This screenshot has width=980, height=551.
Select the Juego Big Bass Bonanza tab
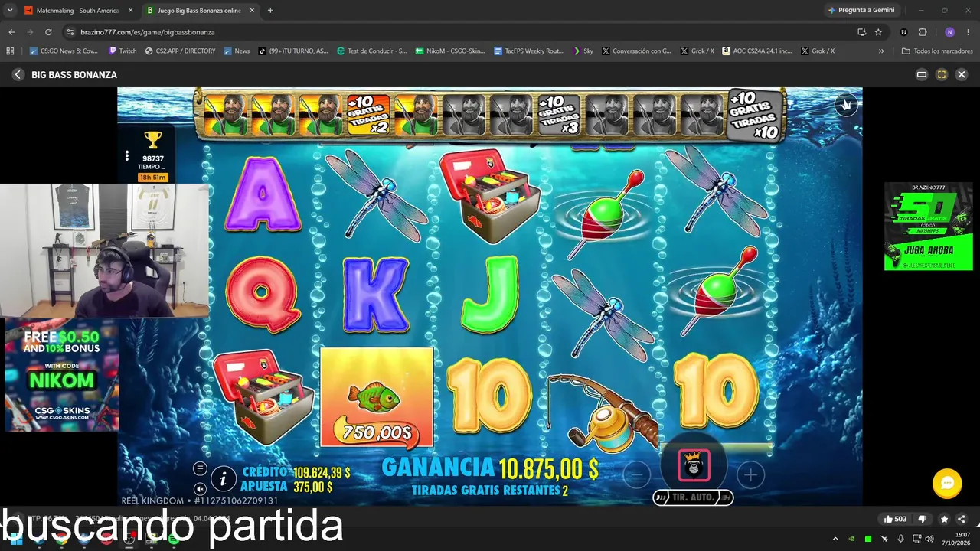click(x=199, y=11)
